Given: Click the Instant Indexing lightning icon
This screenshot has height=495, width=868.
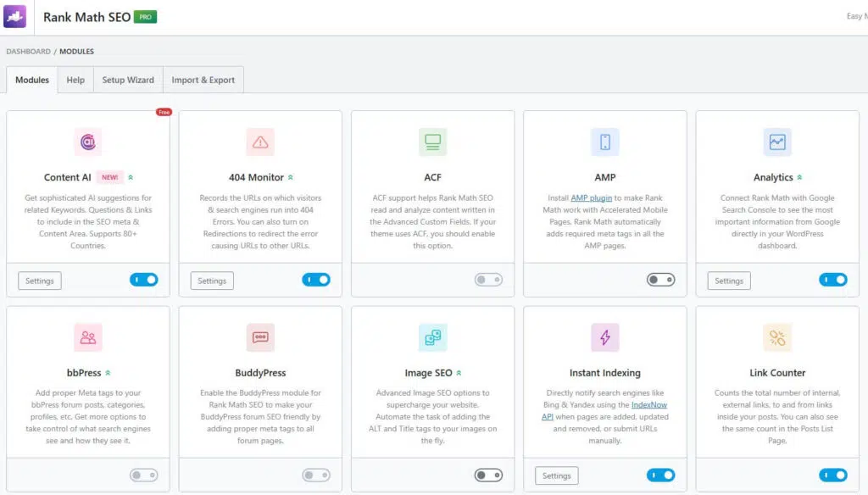Looking at the screenshot, I should (604, 337).
